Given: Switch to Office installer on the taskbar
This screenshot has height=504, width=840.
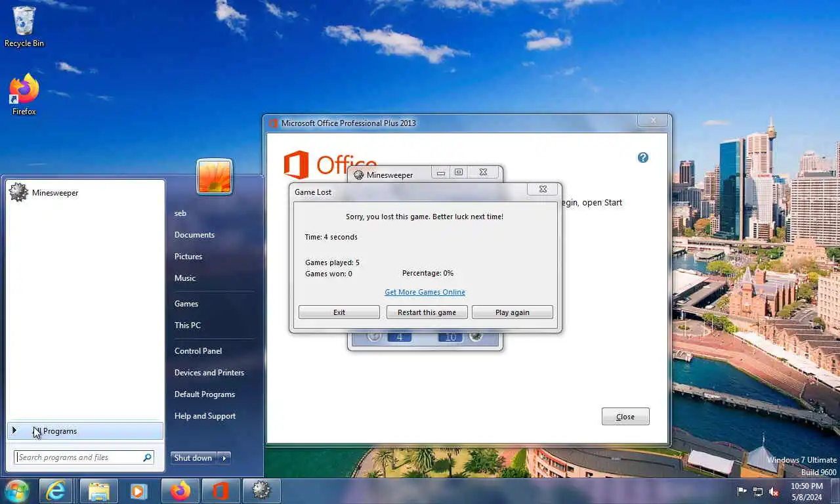Looking at the screenshot, I should tap(221, 491).
